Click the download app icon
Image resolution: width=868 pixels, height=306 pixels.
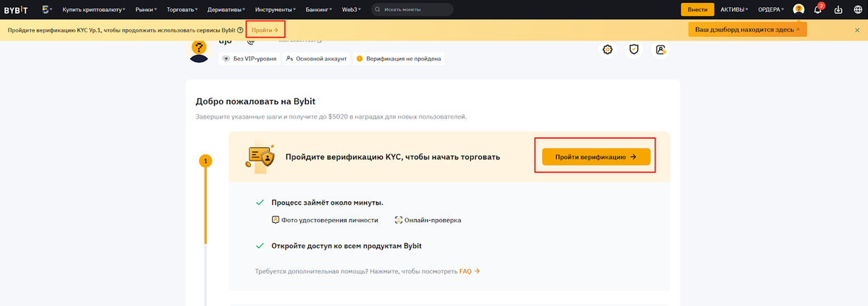click(x=838, y=9)
